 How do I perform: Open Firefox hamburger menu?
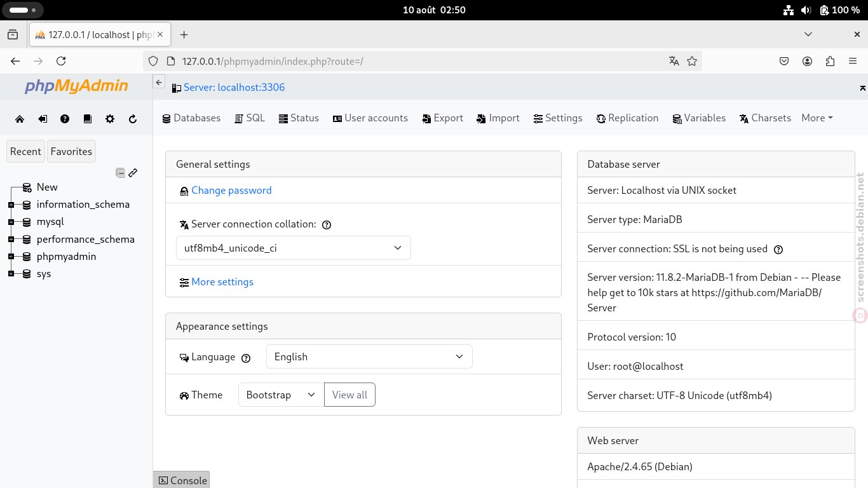[853, 61]
